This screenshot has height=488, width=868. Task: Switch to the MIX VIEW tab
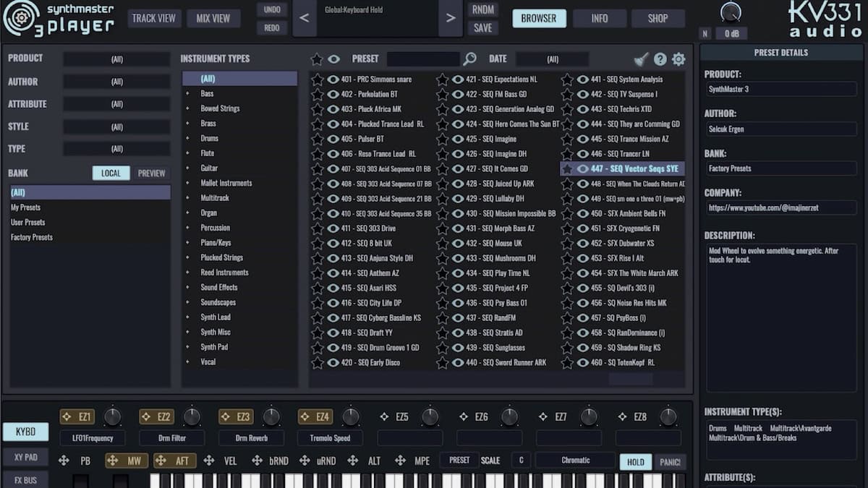point(213,19)
